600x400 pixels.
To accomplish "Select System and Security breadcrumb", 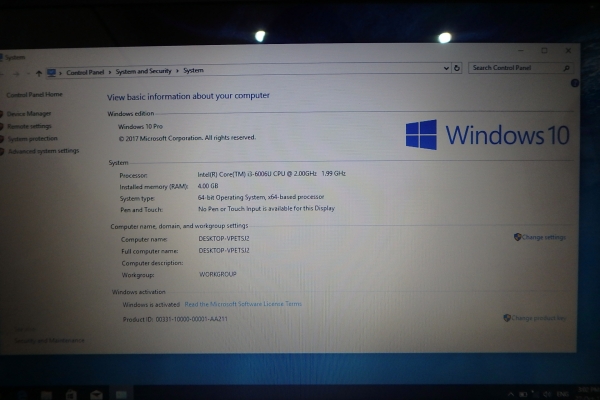I will 143,71.
